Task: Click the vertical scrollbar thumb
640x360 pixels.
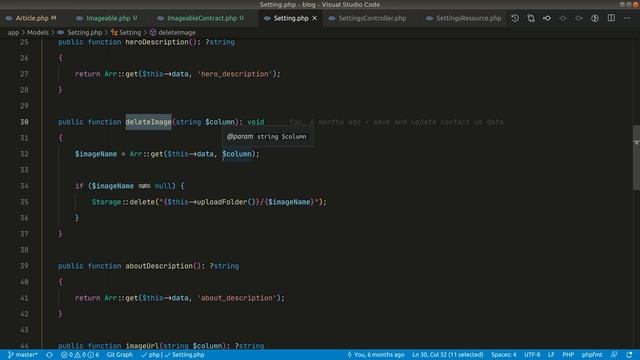Action: point(636,158)
